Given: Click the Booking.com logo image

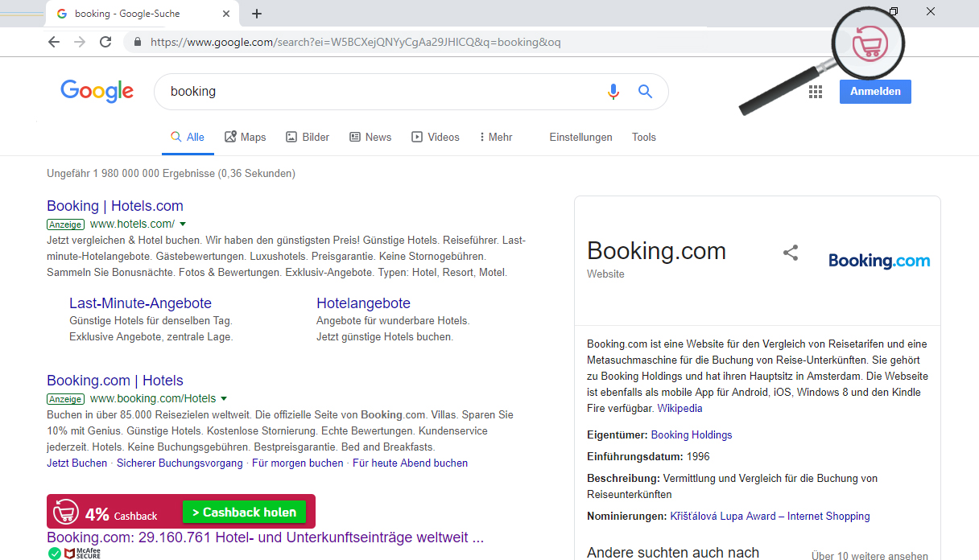Looking at the screenshot, I should pyautogui.click(x=879, y=261).
